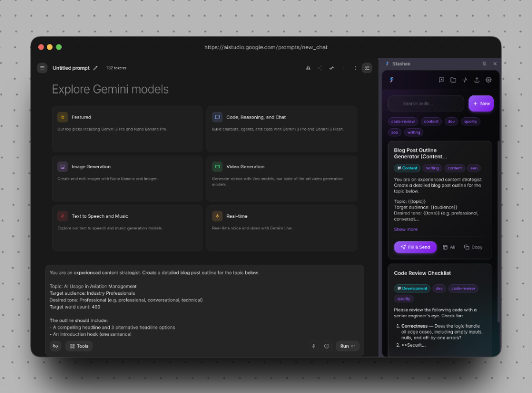Click the add-comment icon in the Stashee panel

click(441, 80)
